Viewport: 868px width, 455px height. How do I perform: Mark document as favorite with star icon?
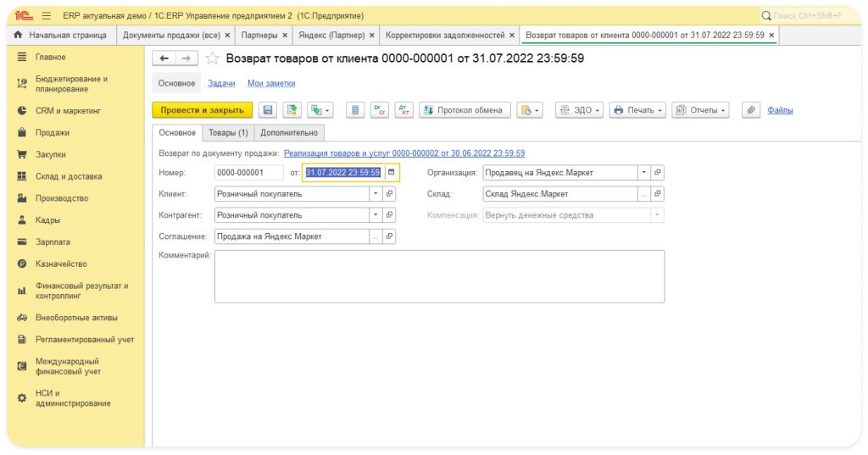coord(213,58)
